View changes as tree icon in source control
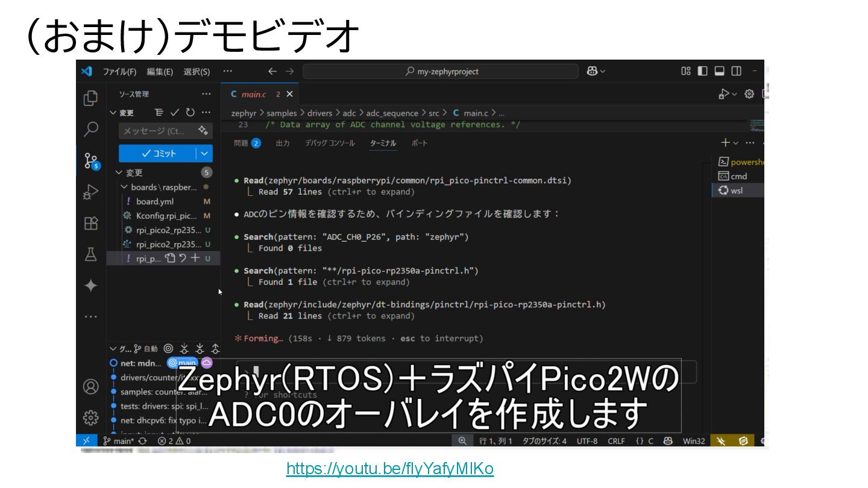This screenshot has width=868, height=488. pos(159,112)
